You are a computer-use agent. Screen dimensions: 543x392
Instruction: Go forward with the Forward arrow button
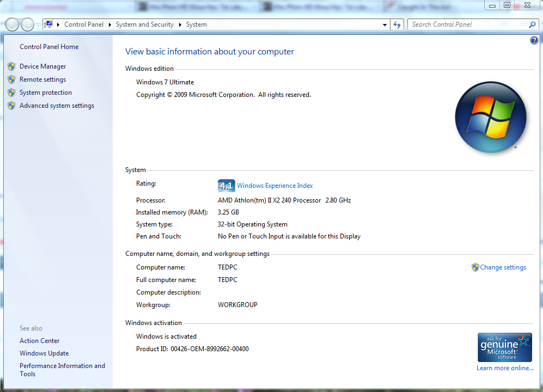(x=27, y=24)
